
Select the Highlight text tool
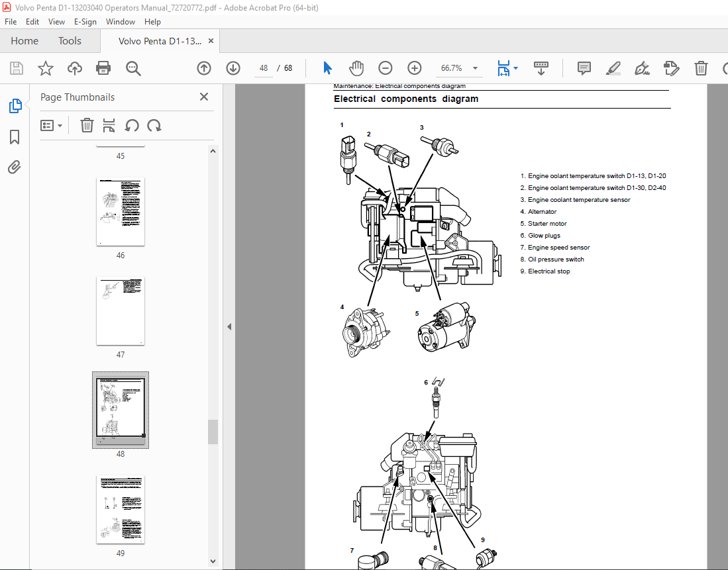coord(613,68)
